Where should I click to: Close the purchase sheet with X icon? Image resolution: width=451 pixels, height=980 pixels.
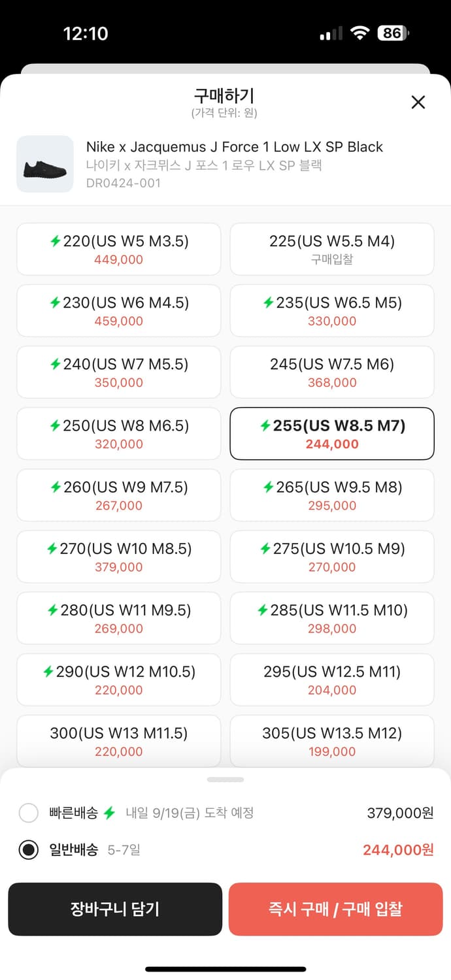pos(418,102)
